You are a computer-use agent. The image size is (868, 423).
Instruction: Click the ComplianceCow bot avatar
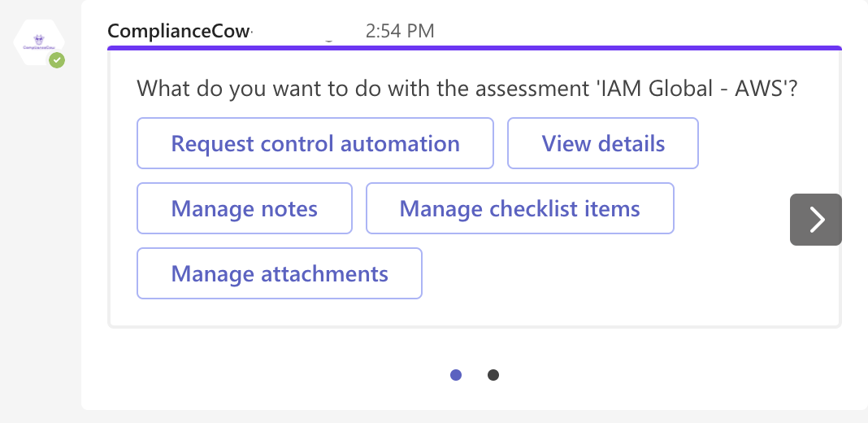[38, 43]
